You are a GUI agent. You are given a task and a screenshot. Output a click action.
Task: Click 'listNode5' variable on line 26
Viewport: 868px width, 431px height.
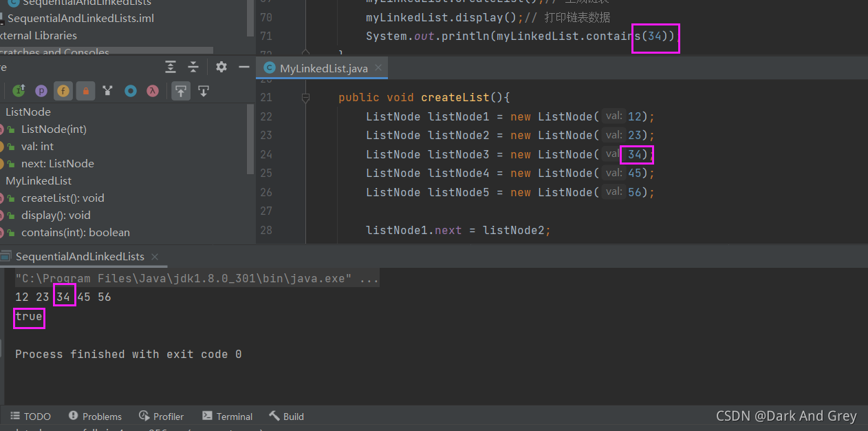[459, 192]
